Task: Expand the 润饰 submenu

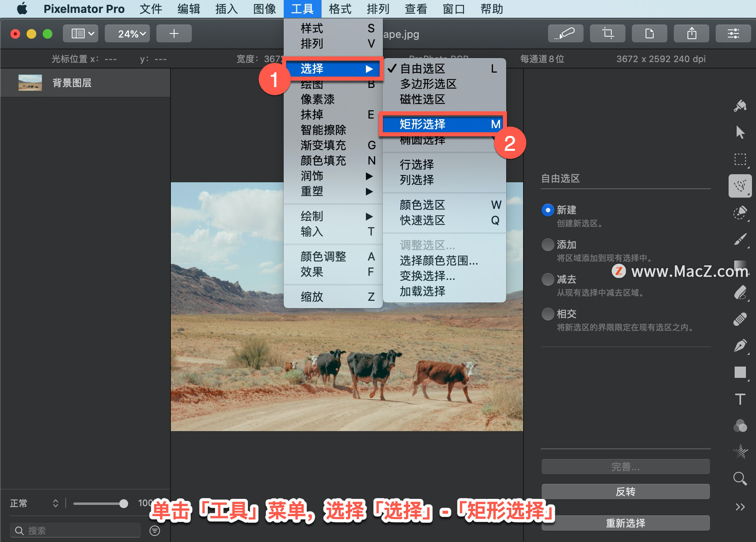Action: coord(333,176)
